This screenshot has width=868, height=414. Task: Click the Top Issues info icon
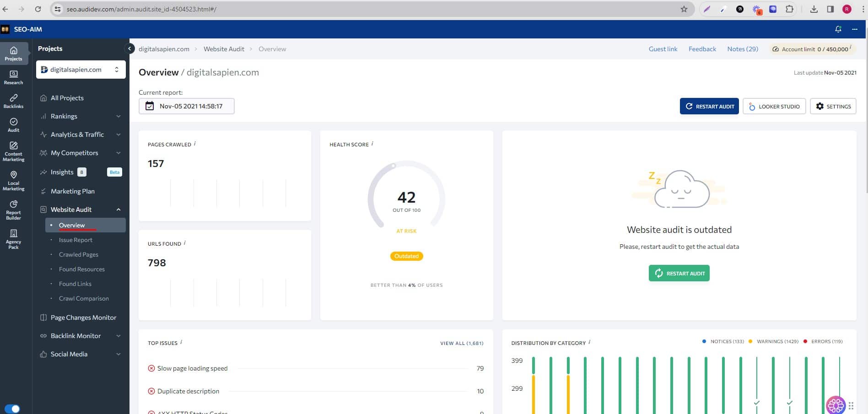[x=181, y=342]
